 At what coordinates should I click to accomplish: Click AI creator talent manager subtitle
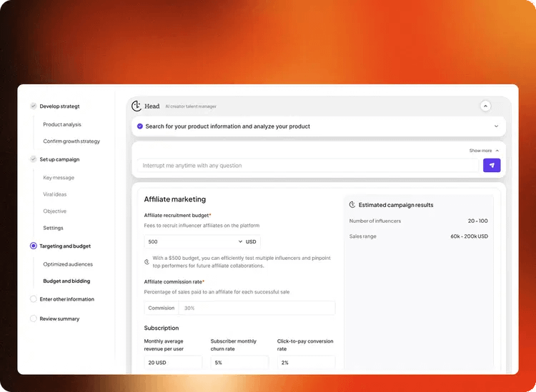[x=191, y=106]
